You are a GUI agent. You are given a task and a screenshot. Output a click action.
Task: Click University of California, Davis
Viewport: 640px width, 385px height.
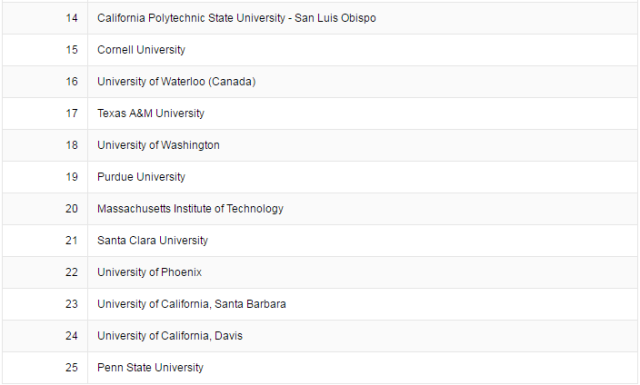pyautogui.click(x=170, y=336)
